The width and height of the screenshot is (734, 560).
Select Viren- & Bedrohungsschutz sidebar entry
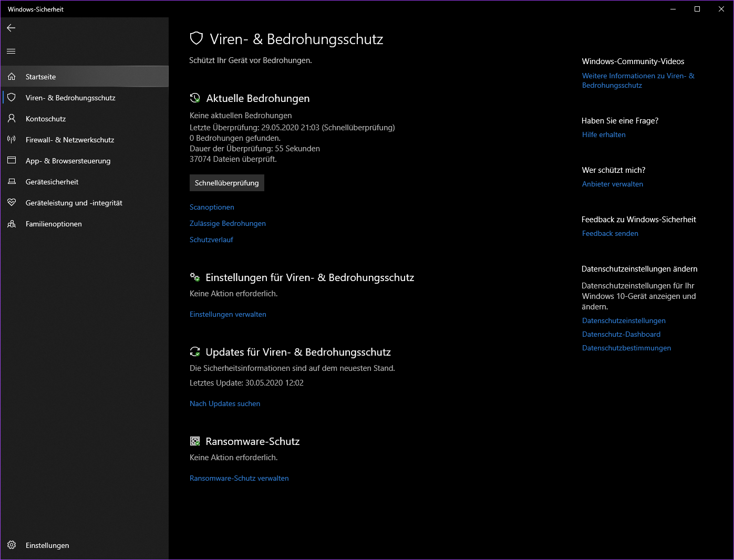coord(85,98)
